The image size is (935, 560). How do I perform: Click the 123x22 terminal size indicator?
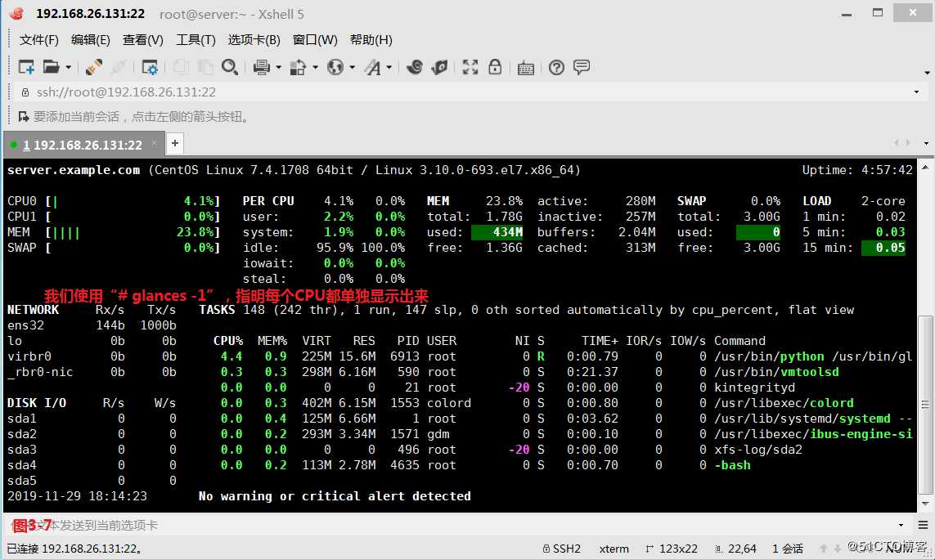point(672,549)
